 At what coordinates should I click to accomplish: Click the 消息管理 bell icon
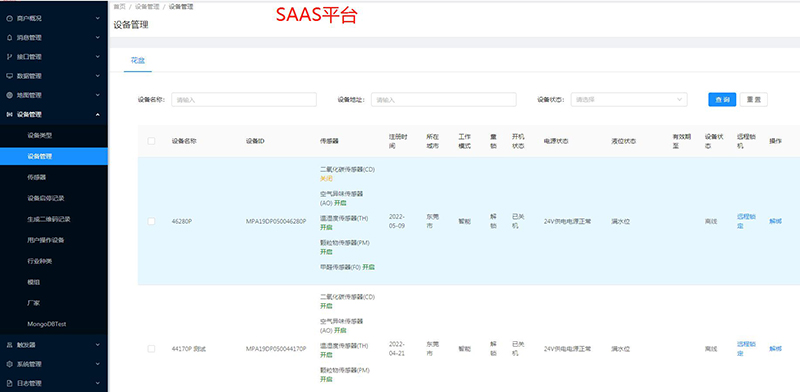(9, 38)
